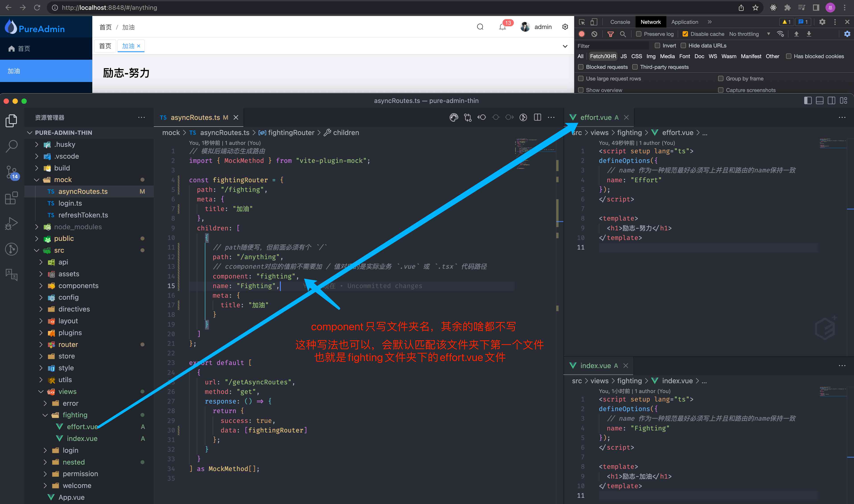The image size is (854, 504).
Task: Uncheck the Disable cache checkbox
Action: tap(685, 34)
